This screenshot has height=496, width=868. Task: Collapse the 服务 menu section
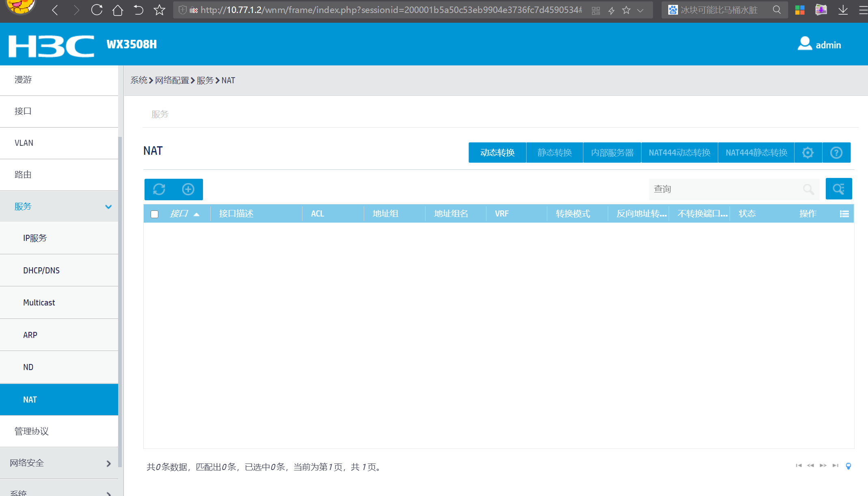[108, 207]
